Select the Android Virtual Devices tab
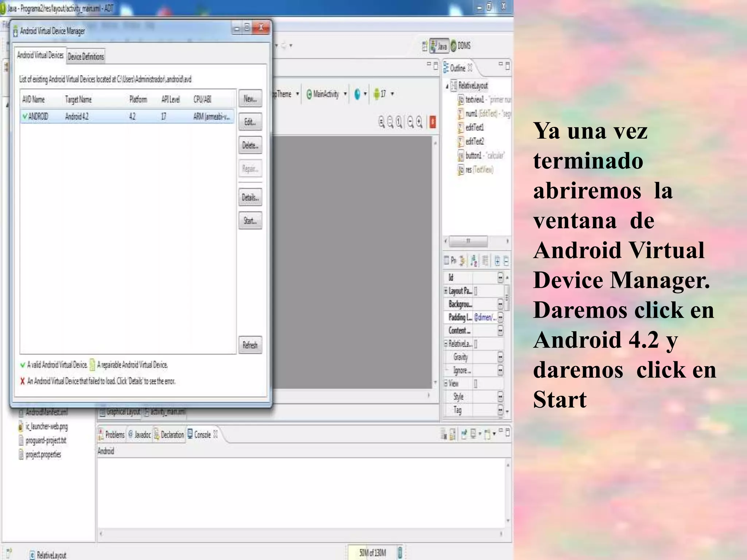 click(x=40, y=55)
